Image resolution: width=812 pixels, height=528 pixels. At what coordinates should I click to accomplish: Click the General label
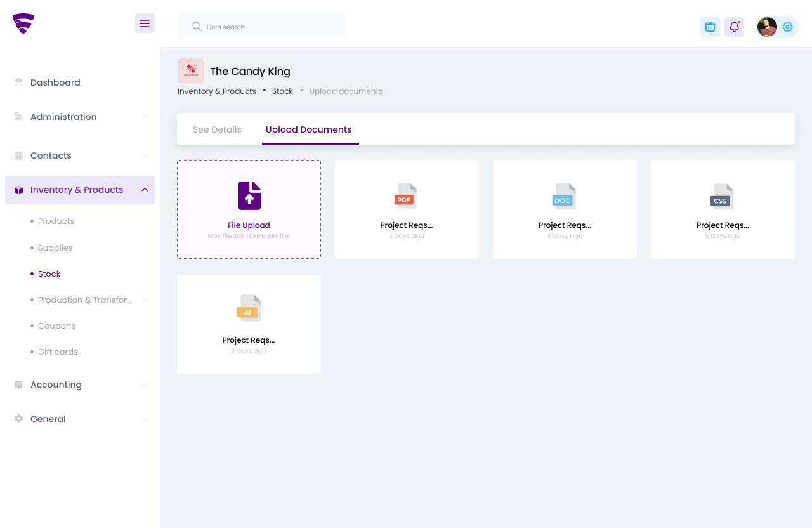point(48,419)
